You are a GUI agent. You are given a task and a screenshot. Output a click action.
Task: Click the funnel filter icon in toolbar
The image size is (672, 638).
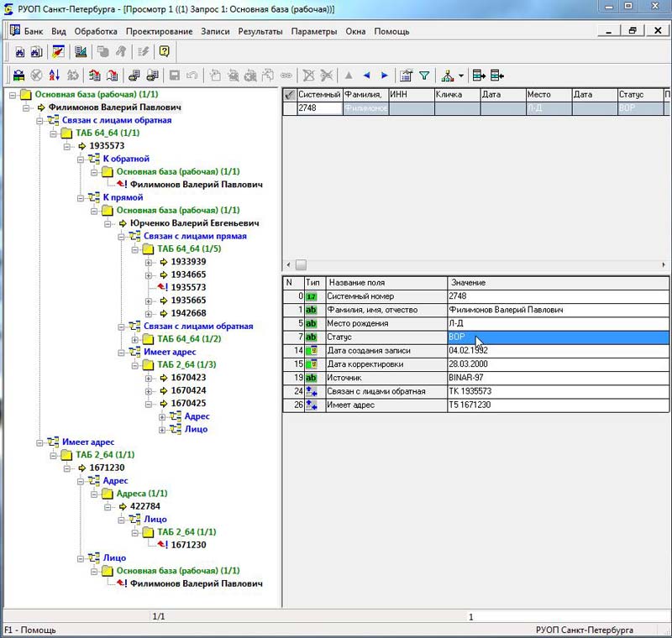pyautogui.click(x=424, y=75)
